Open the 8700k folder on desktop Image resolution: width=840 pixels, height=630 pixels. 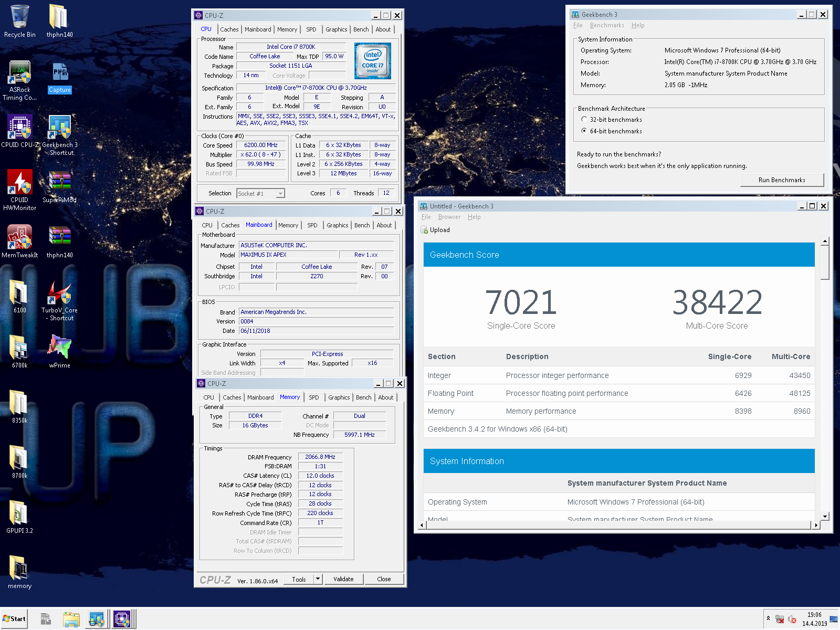coord(19,461)
